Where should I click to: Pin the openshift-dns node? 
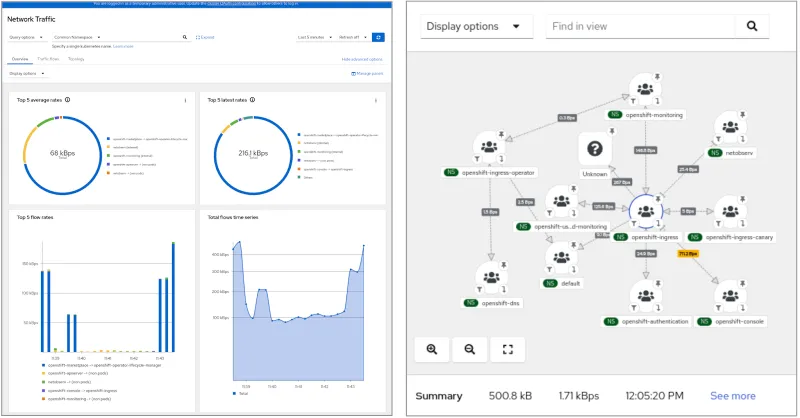tap(504, 265)
